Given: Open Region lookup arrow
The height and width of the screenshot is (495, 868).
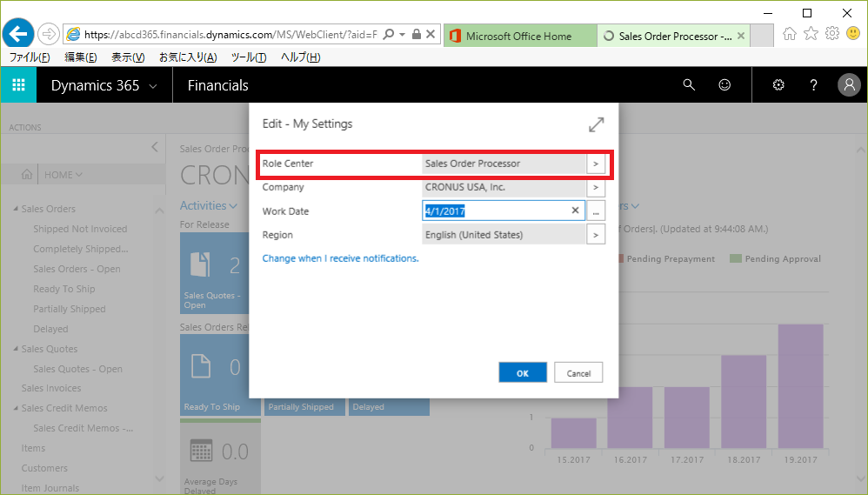Looking at the screenshot, I should coord(596,235).
